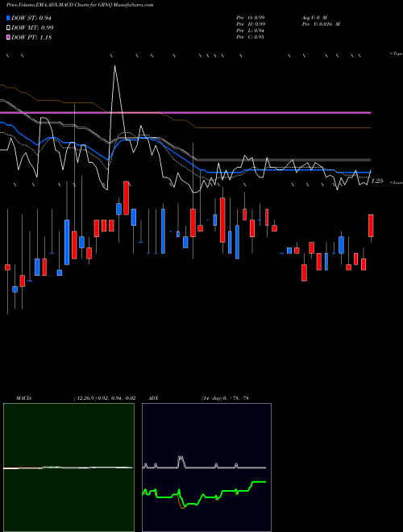Click the blue DOW ST legend swatch
Image resolution: width=403 pixels, height=532 pixels.
pos(8,18)
